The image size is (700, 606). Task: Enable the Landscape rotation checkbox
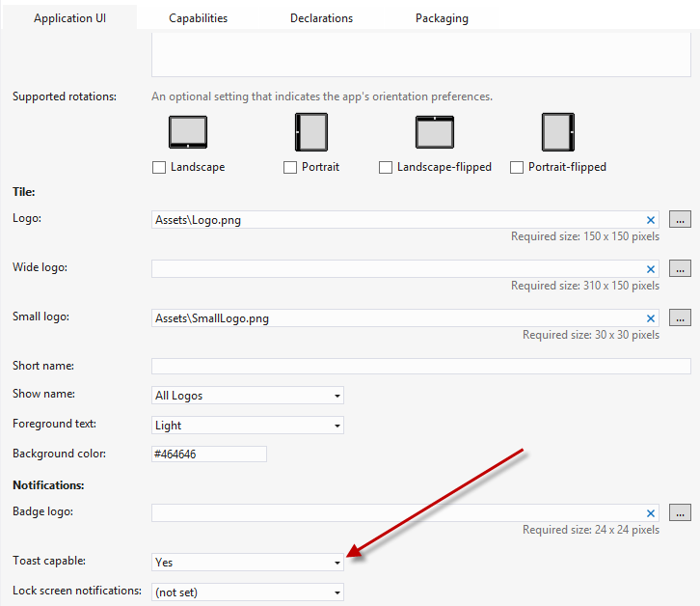click(x=159, y=168)
